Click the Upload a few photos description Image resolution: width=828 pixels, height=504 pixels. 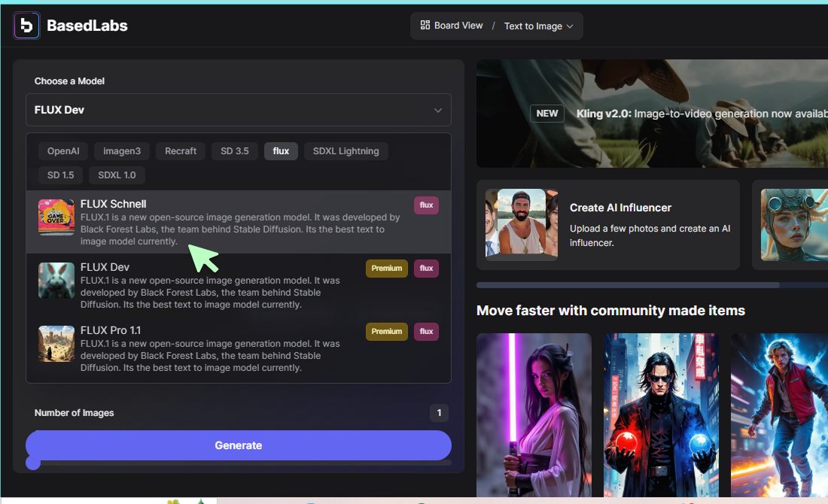650,235
